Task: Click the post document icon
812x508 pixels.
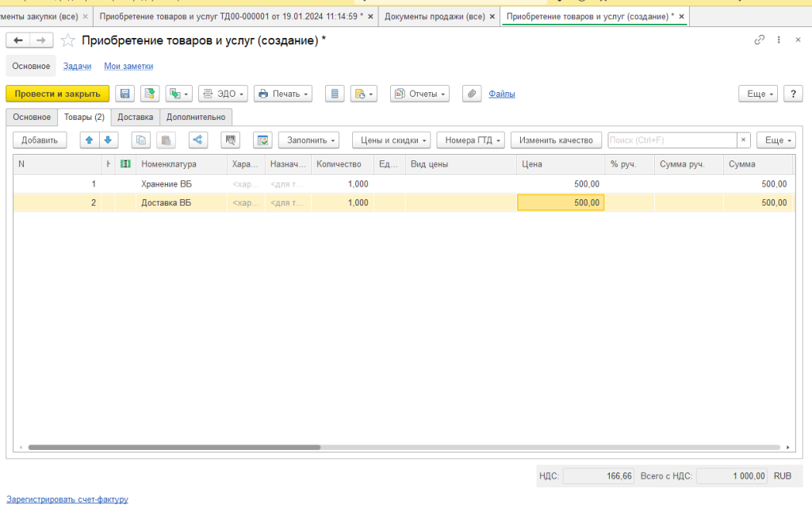Action: click(x=150, y=94)
